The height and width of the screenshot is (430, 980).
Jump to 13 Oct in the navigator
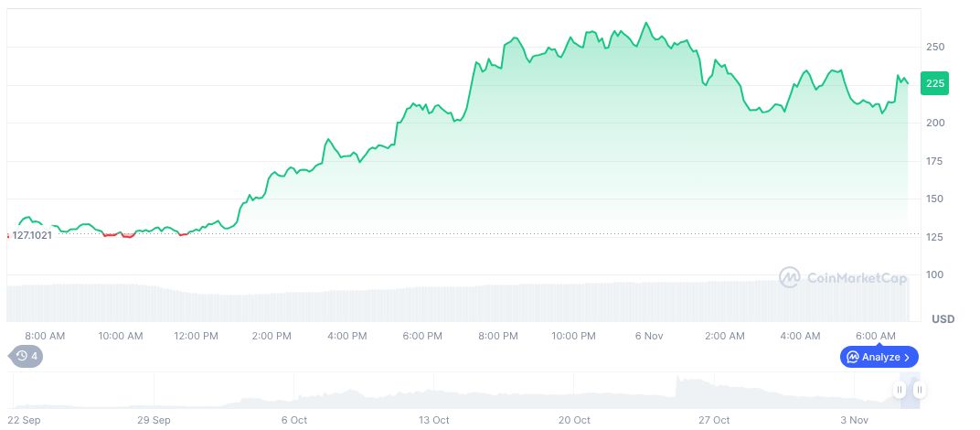coord(434,420)
